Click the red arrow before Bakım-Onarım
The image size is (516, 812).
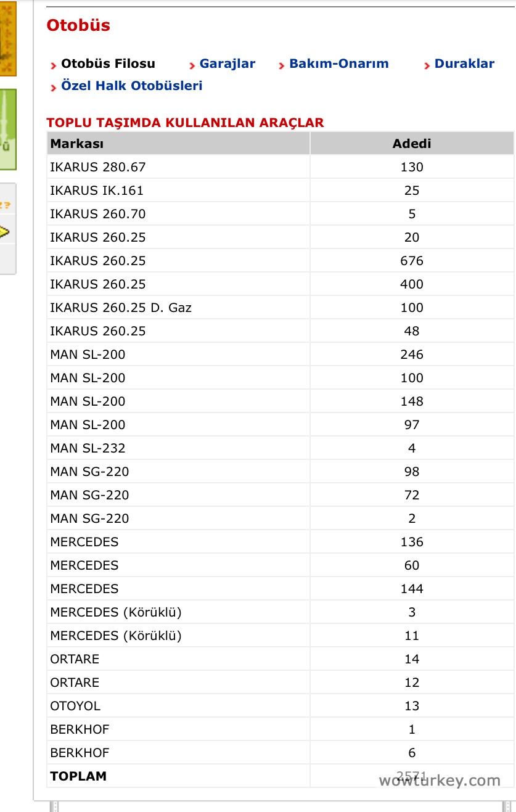tap(282, 65)
